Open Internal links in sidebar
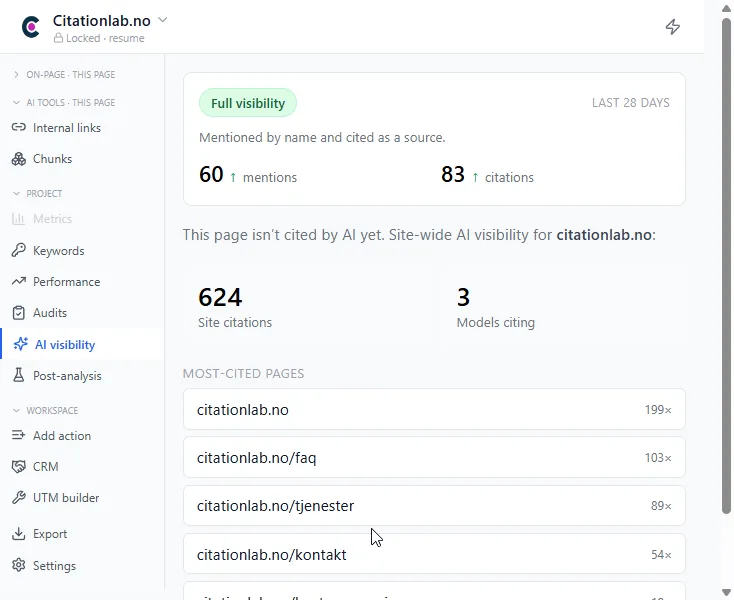Image resolution: width=734 pixels, height=600 pixels. (x=66, y=128)
